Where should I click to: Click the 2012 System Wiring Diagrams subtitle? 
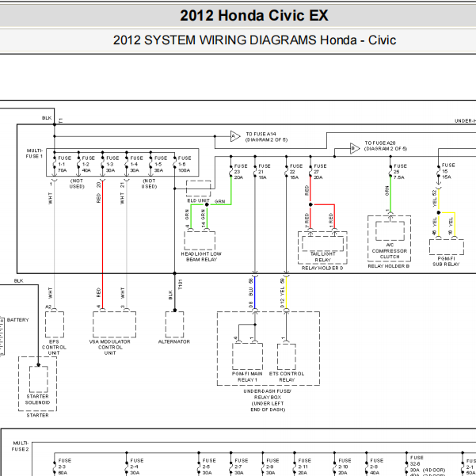click(x=254, y=40)
